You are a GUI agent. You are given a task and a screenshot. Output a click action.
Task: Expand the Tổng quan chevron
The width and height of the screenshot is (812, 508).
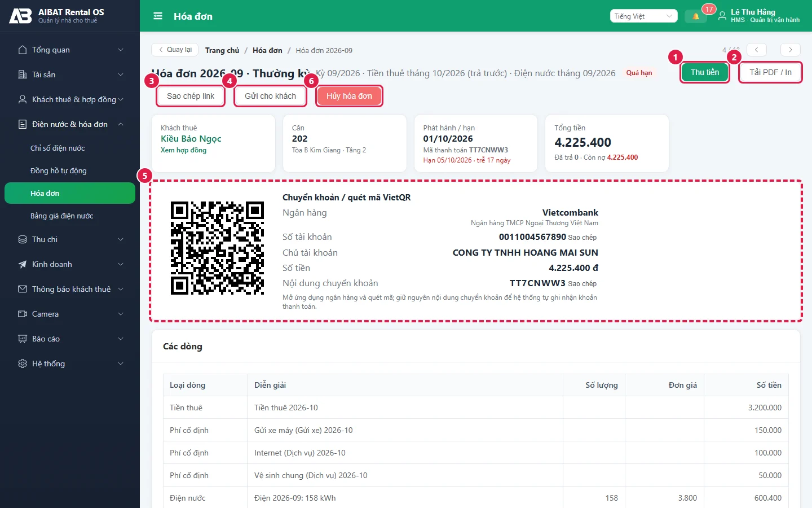121,50
